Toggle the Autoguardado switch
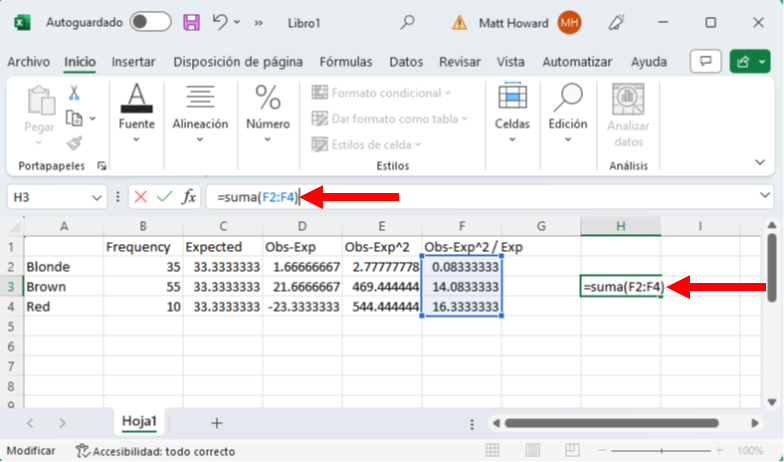784x462 pixels. pyautogui.click(x=151, y=21)
